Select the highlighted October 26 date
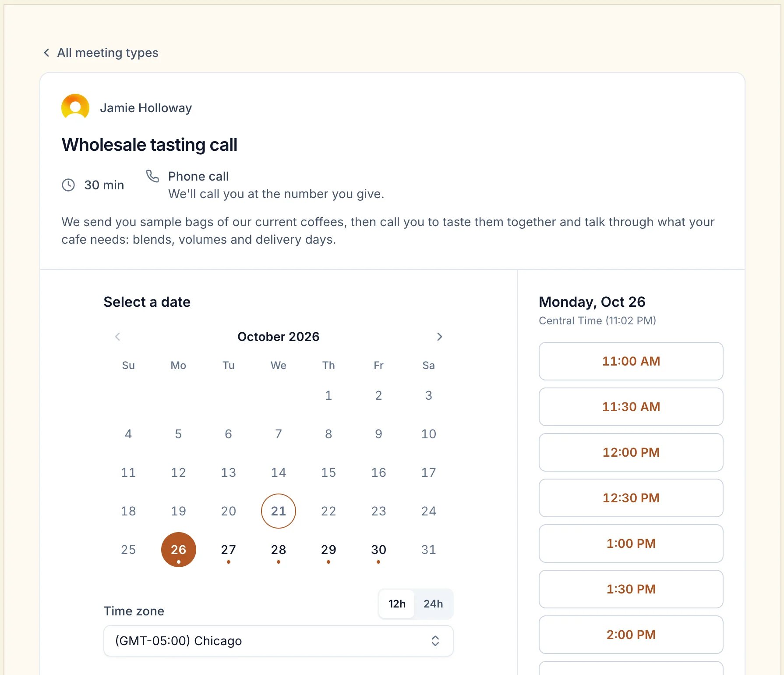This screenshot has width=784, height=675. (179, 550)
